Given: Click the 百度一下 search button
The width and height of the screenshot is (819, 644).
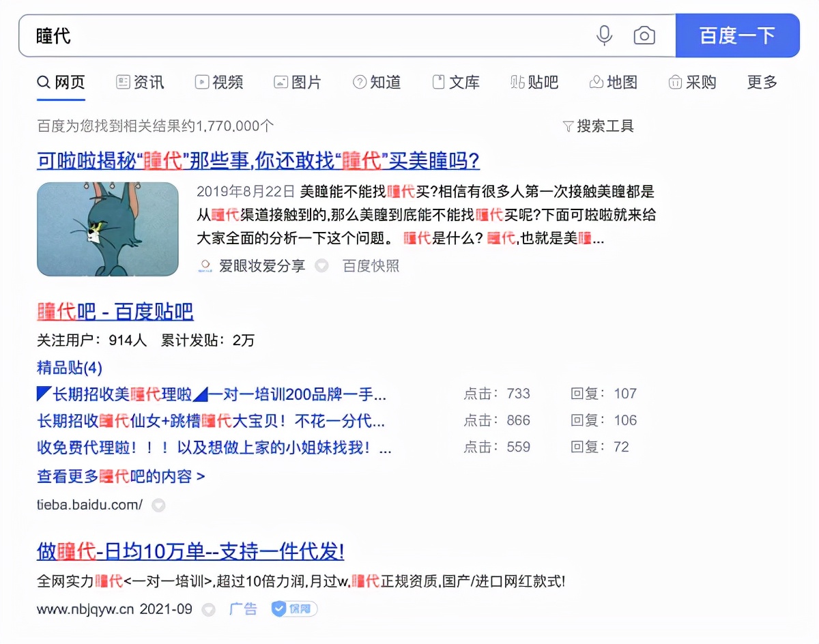Looking at the screenshot, I should [738, 35].
